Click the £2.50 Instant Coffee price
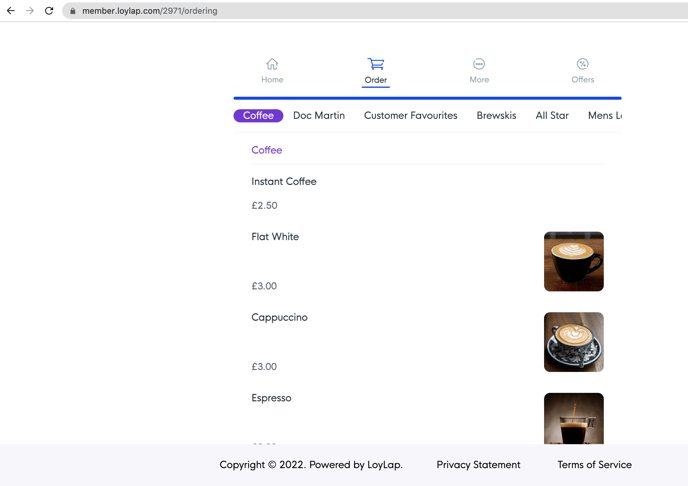 (x=264, y=205)
